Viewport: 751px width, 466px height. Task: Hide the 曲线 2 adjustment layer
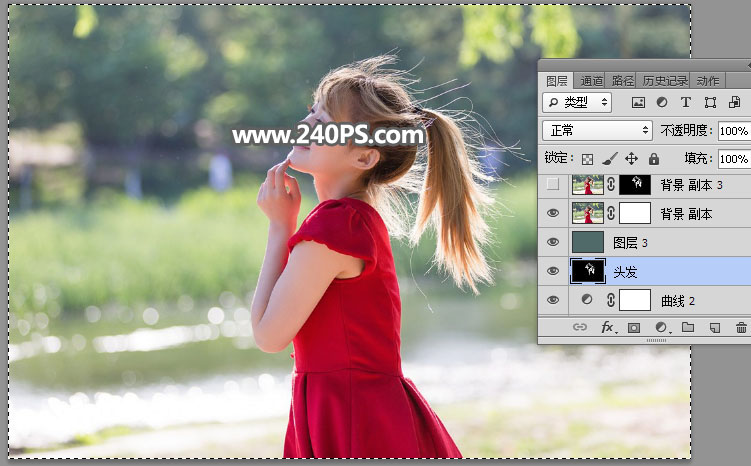click(x=553, y=300)
